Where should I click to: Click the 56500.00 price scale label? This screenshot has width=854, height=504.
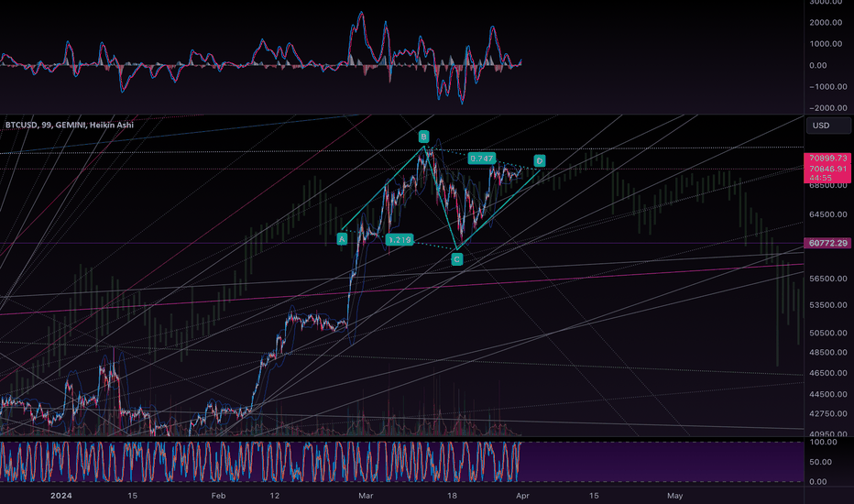coord(827,279)
